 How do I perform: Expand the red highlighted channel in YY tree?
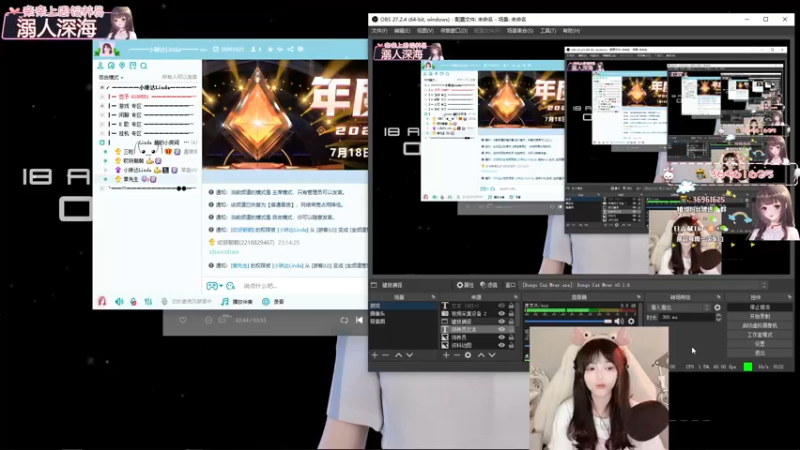click(102, 96)
